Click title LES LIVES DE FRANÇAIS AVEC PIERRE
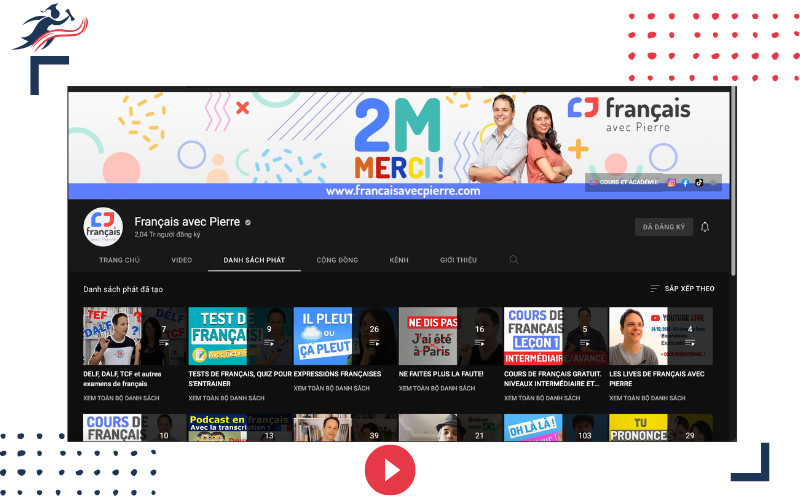This screenshot has width=800, height=500. 657,379
